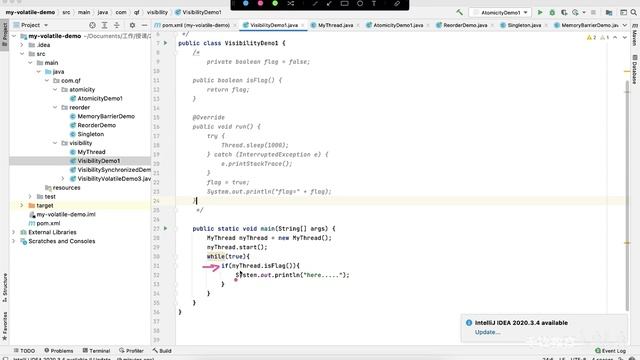Image resolution: width=640 pixels, height=360 pixels.
Task: Open the Event Log
Action: (x=611, y=351)
